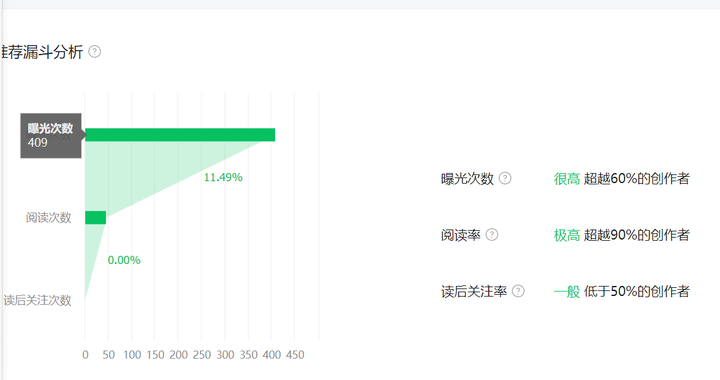The width and height of the screenshot is (720, 380).
Task: Click help icon beside 推荐漏斗分析 title
Action: click(95, 51)
